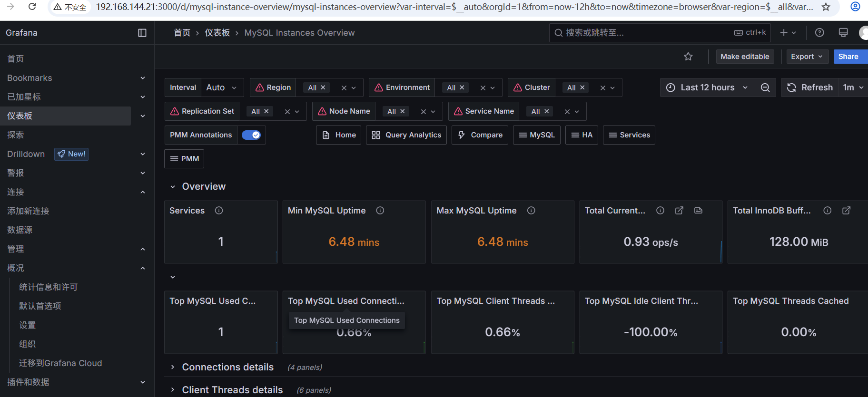Open 添加新连接 in the sidebar
Image resolution: width=868 pixels, height=397 pixels.
tap(28, 211)
